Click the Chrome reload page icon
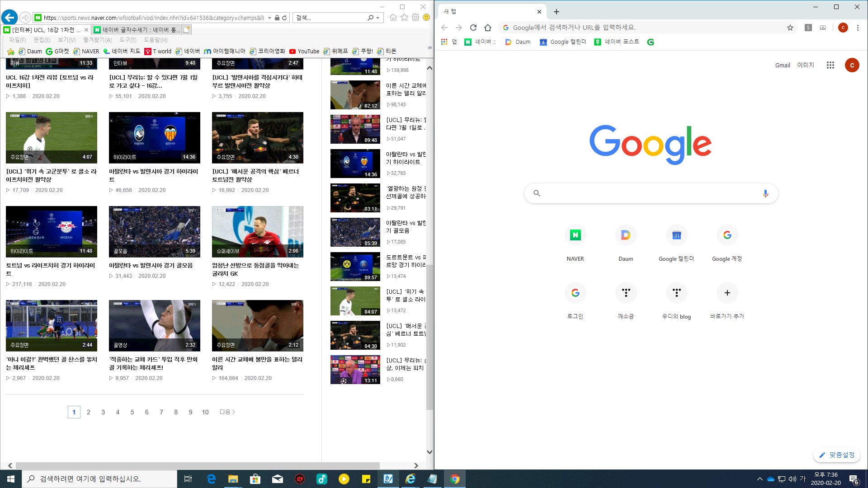The image size is (868, 488). pos(473,28)
